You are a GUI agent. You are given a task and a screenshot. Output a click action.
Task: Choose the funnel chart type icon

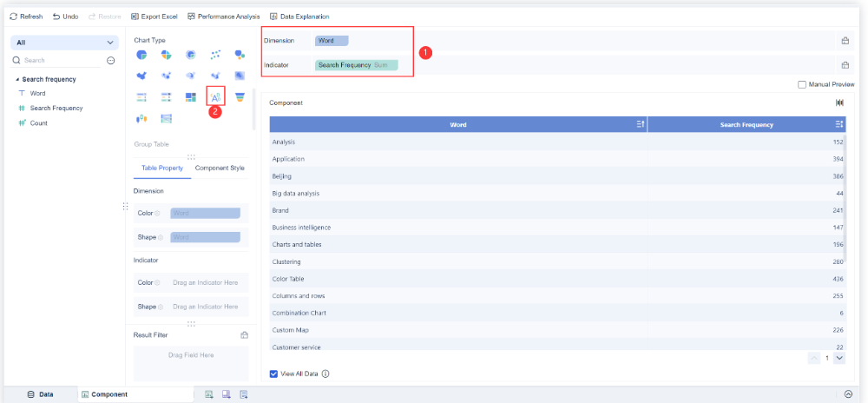(240, 96)
